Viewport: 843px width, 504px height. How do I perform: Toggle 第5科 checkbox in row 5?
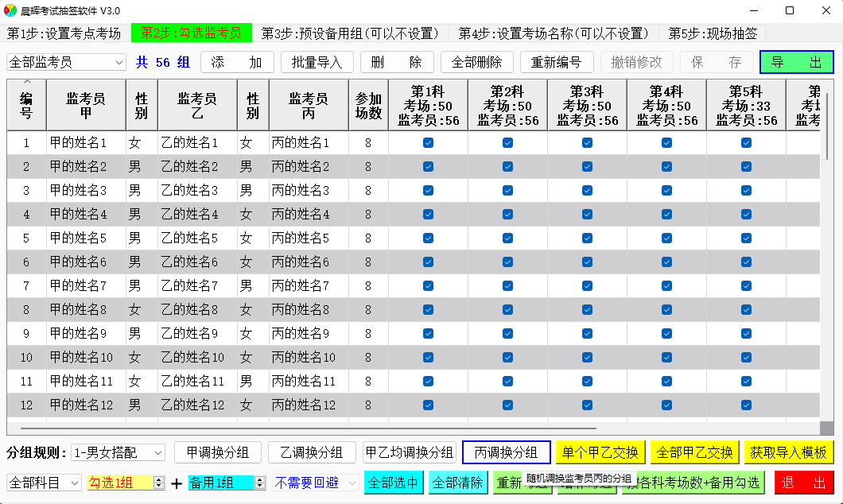(x=746, y=238)
